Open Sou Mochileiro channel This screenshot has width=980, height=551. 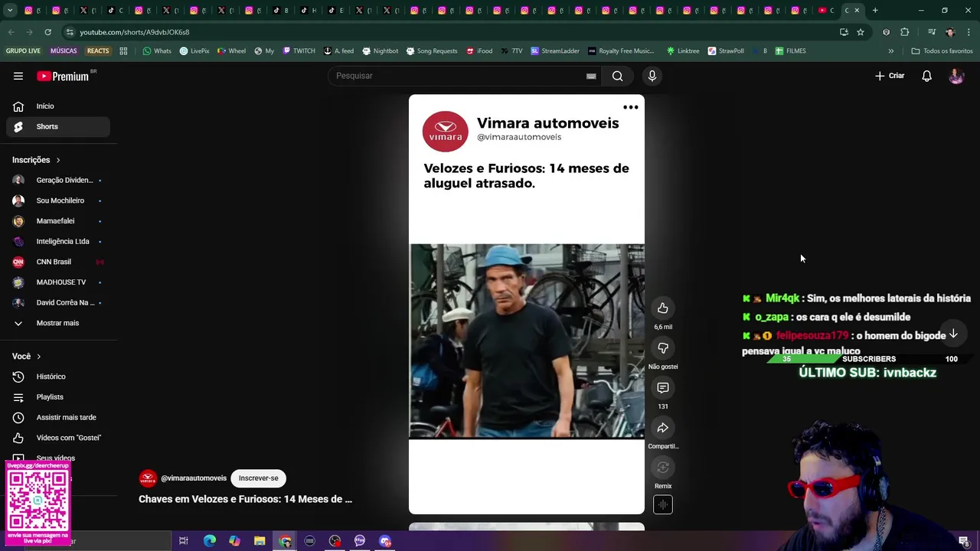58,201
